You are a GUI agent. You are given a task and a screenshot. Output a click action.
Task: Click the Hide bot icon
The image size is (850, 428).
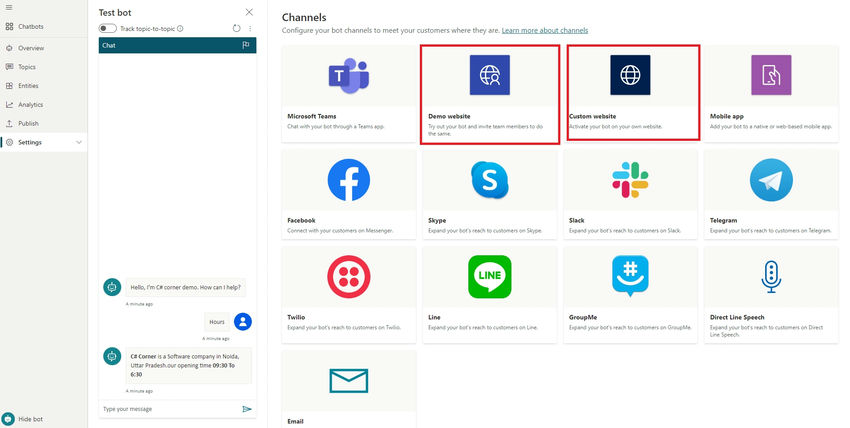[8, 419]
